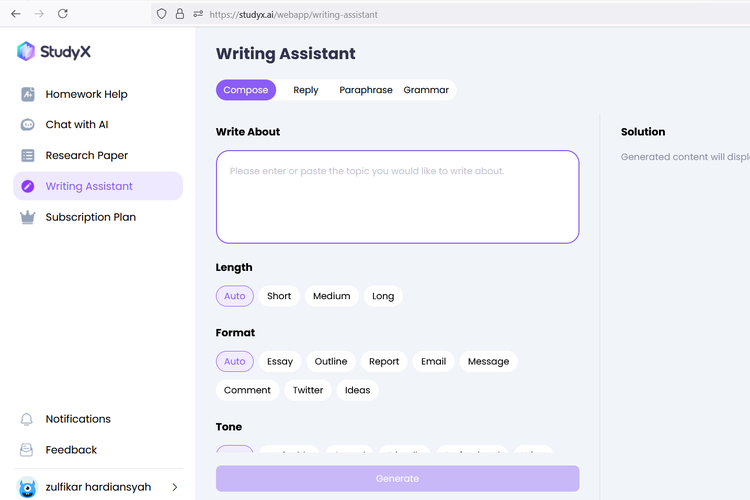This screenshot has height=500, width=750.
Task: Switch to the Compose tab
Action: click(246, 90)
